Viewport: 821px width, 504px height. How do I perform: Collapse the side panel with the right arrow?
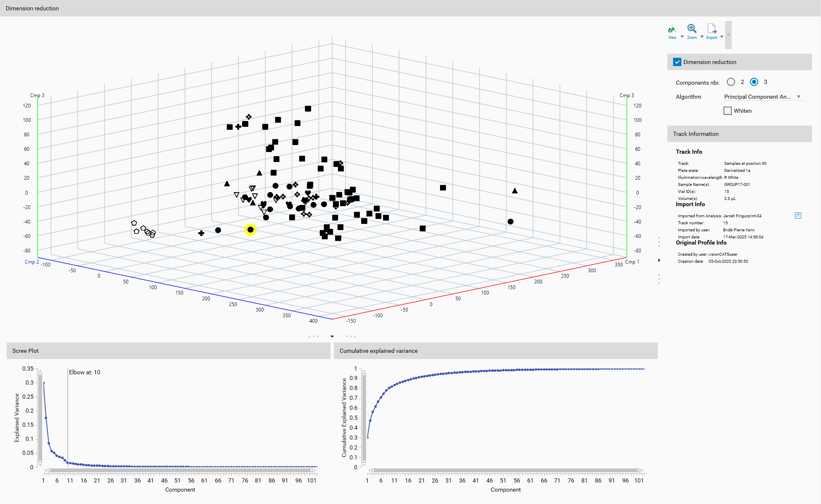[x=659, y=260]
